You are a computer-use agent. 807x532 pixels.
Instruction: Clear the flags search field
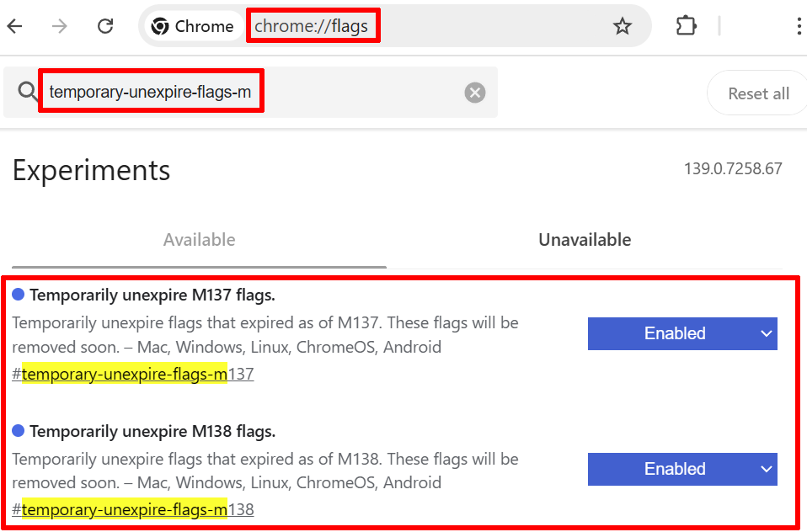(475, 93)
